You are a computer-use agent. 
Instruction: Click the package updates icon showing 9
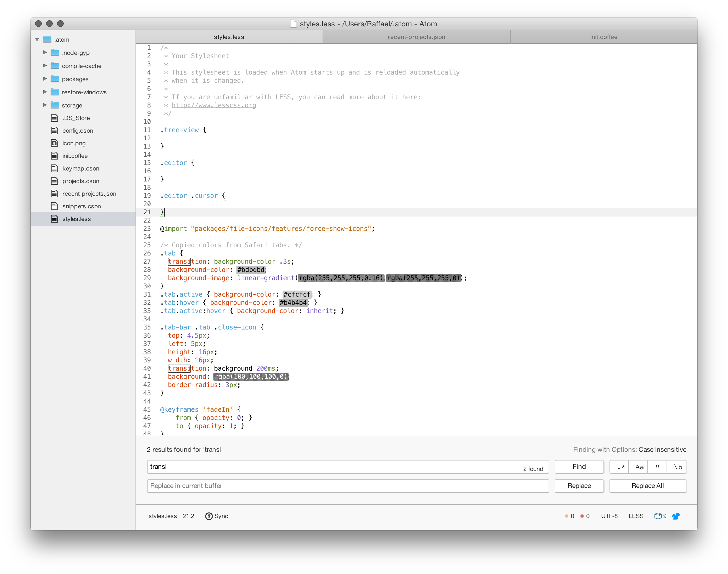(x=660, y=516)
